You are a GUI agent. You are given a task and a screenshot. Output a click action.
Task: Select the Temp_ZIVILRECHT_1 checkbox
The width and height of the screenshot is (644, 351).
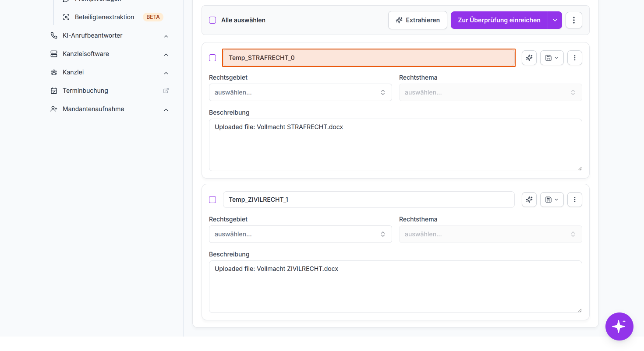pos(212,200)
